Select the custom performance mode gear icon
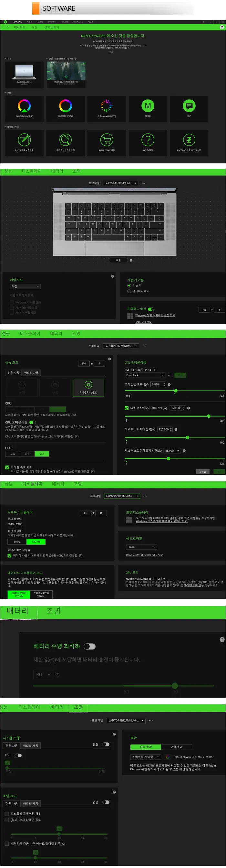The width and height of the screenshot is (226, 868). point(88,384)
